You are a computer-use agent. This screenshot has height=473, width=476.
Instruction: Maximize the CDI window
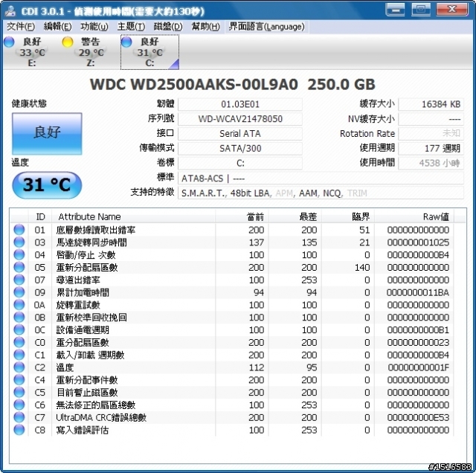(x=421, y=10)
